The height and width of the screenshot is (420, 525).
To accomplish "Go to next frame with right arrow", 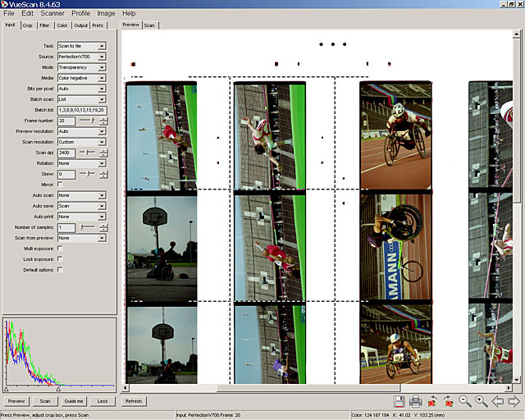I will click(514, 401).
